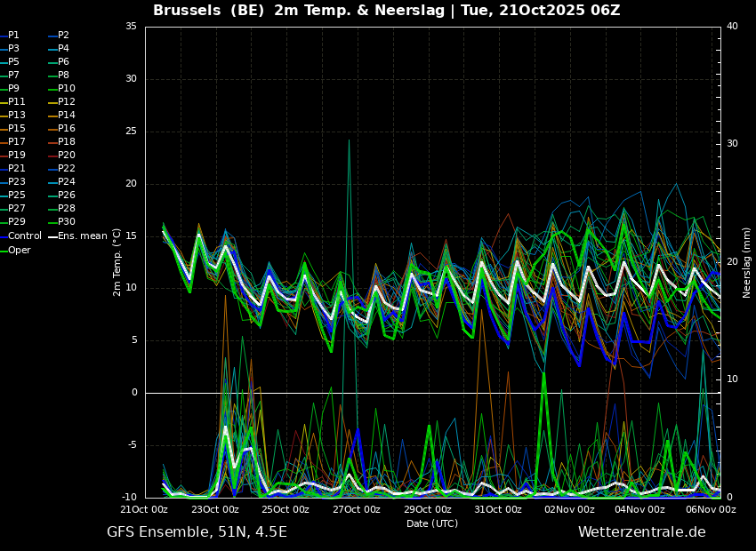The height and width of the screenshot is (551, 756).
Task: Click the GFS Ensemble, 51N, 4.5E caption
Action: coord(197,532)
